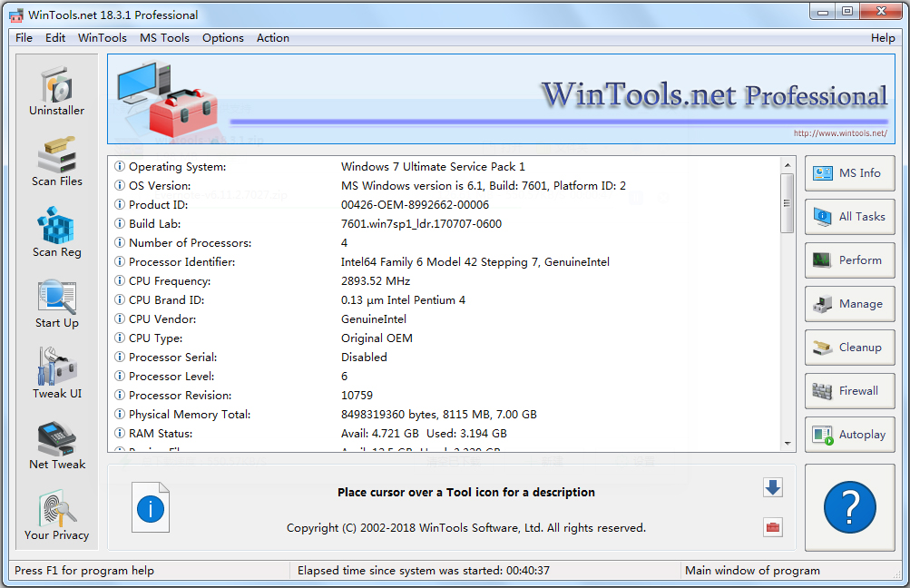This screenshot has width=910, height=588.
Task: Select the Processor Level row
Action: point(444,377)
